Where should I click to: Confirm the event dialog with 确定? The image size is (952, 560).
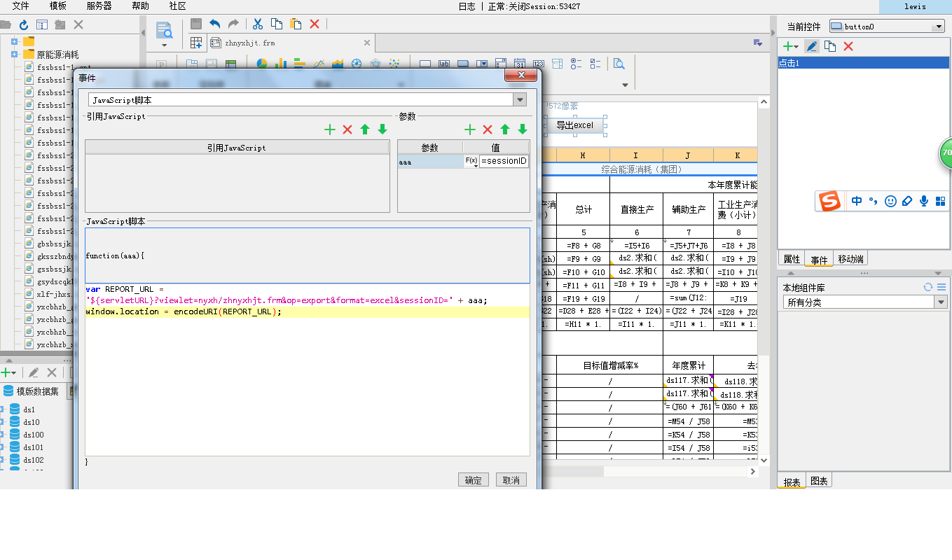pos(474,479)
